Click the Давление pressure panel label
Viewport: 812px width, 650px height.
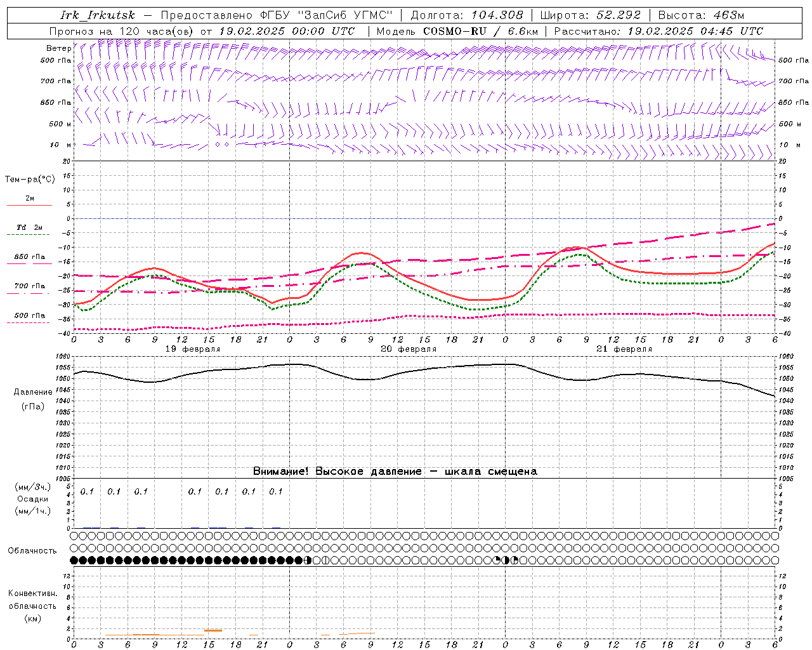[33, 392]
